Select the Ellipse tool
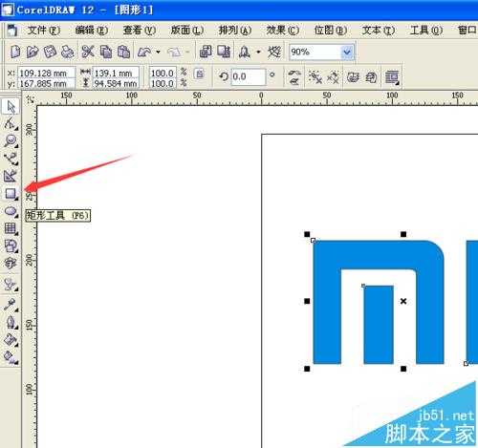This screenshot has height=448, width=478. coord(11,211)
